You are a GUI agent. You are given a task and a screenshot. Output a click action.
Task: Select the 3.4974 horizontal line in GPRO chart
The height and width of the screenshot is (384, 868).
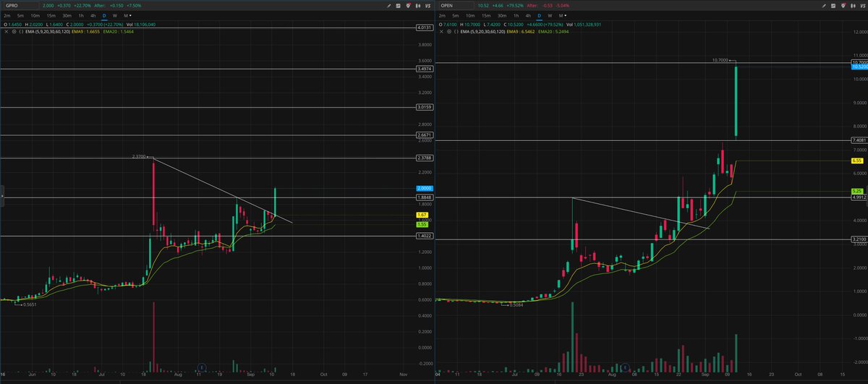point(208,69)
